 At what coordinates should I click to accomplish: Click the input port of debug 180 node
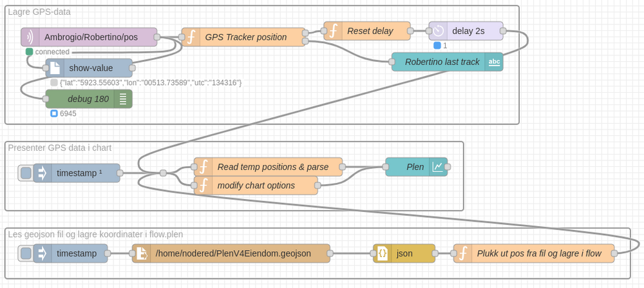(46, 99)
